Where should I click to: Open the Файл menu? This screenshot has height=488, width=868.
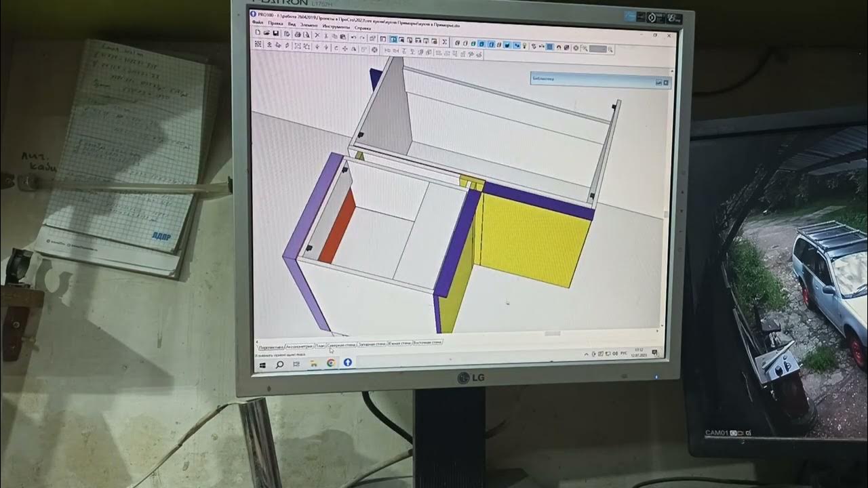[x=257, y=23]
